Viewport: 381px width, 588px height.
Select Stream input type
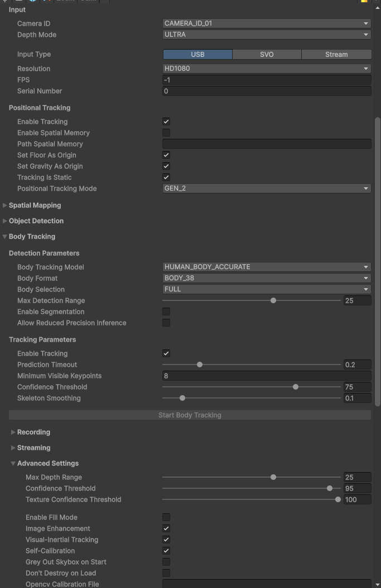pyautogui.click(x=336, y=55)
